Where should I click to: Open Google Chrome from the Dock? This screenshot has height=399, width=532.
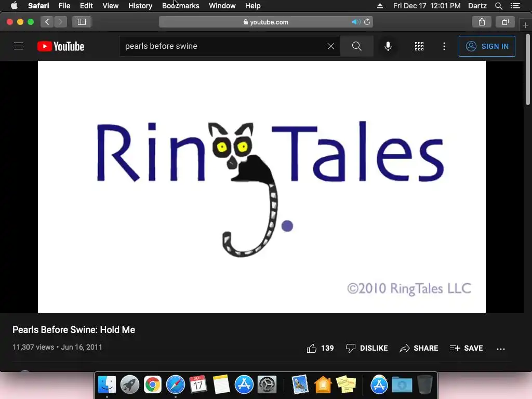click(153, 385)
